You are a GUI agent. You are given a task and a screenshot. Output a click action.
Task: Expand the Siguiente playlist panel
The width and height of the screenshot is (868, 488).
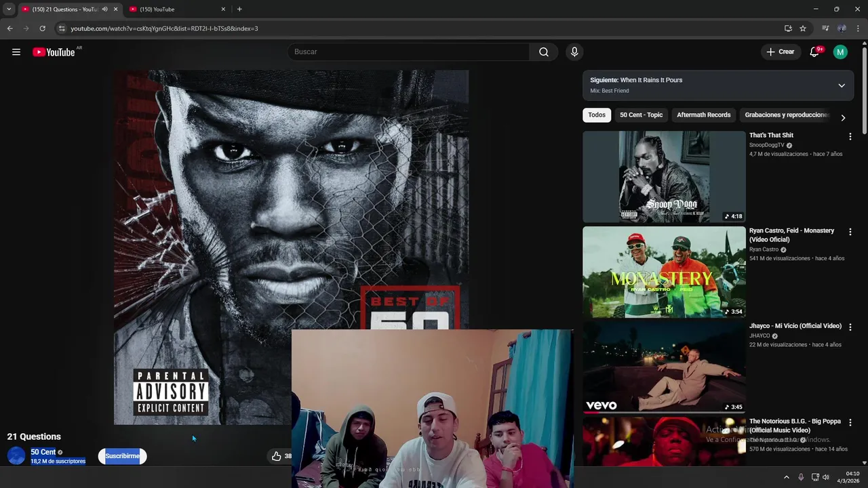click(x=842, y=85)
